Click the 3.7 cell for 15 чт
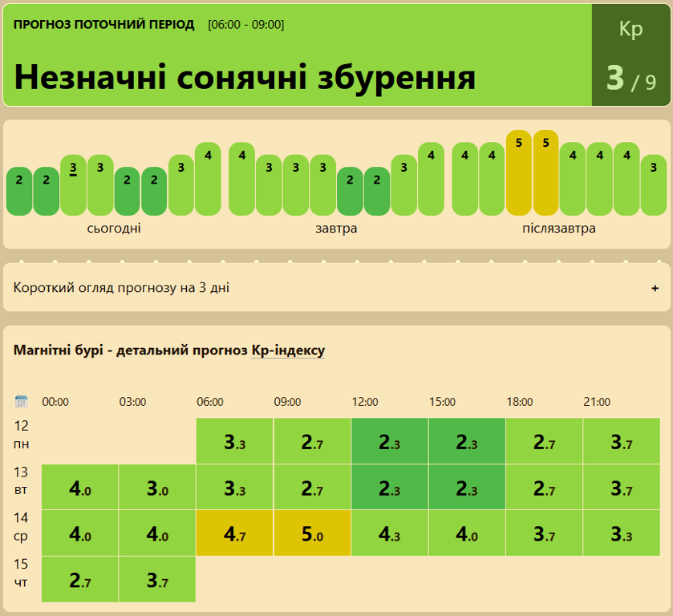Image resolution: width=673 pixels, height=616 pixels. pyautogui.click(x=157, y=580)
